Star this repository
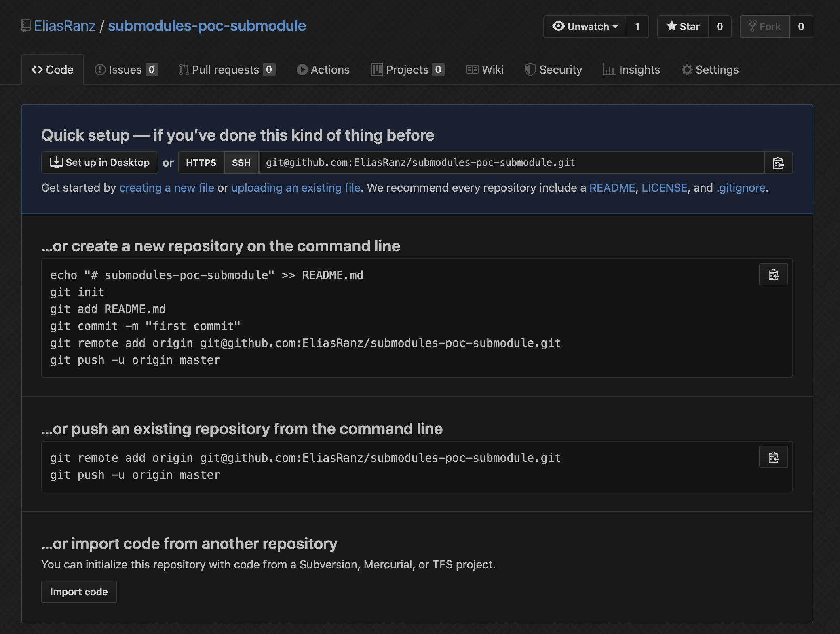 (683, 27)
